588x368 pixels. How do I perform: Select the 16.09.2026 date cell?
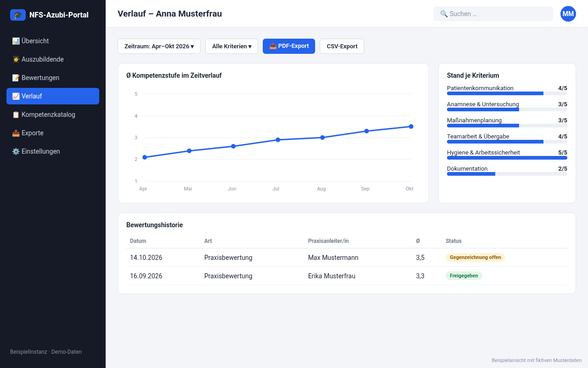(x=146, y=276)
